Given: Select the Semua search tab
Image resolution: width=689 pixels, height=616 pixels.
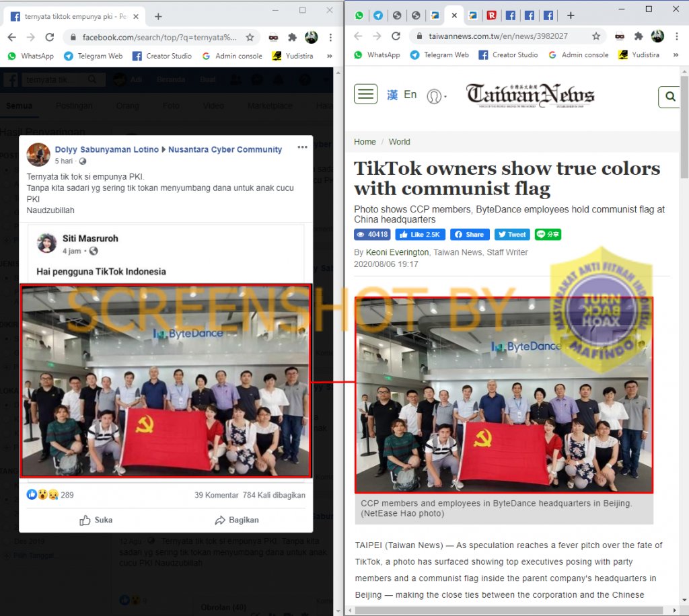Looking at the screenshot, I should click(x=20, y=106).
